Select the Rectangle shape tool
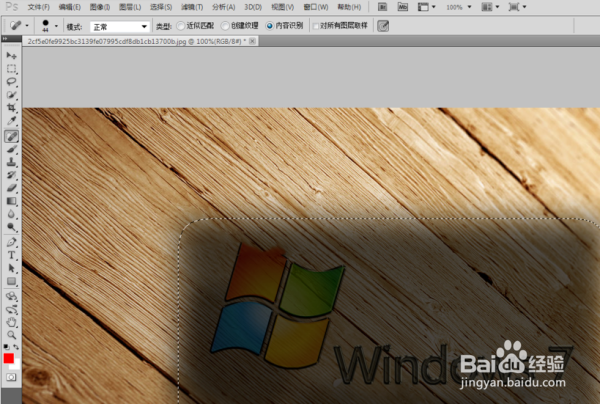Viewport: 600px width, 404px height. pos(11,282)
